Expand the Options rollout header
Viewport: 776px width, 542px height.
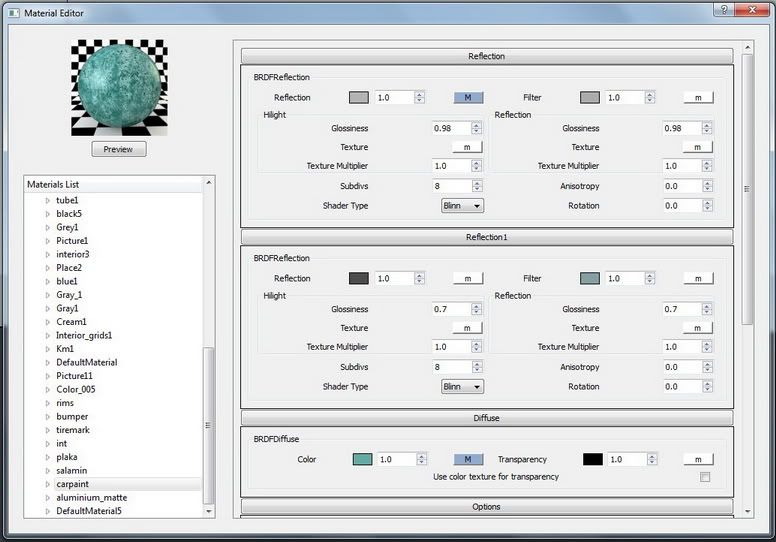click(x=486, y=506)
